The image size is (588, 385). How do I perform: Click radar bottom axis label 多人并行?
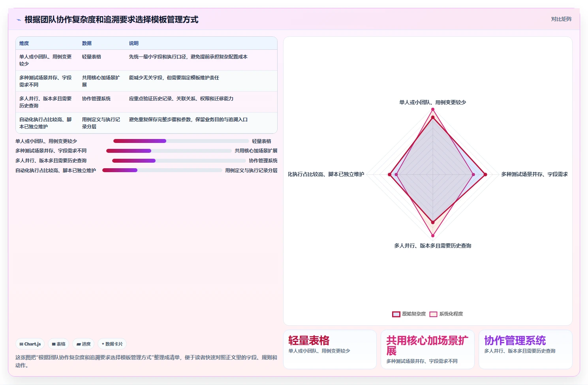(x=432, y=246)
